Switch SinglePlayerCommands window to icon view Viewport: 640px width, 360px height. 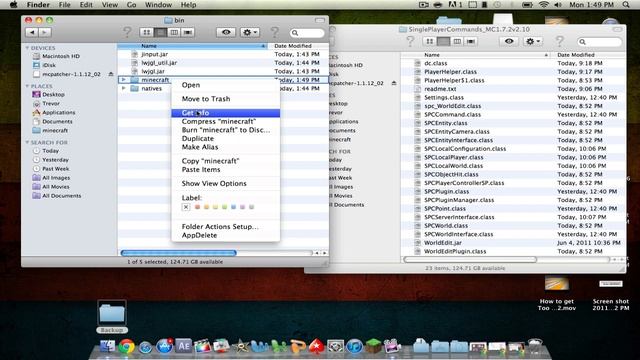430,41
